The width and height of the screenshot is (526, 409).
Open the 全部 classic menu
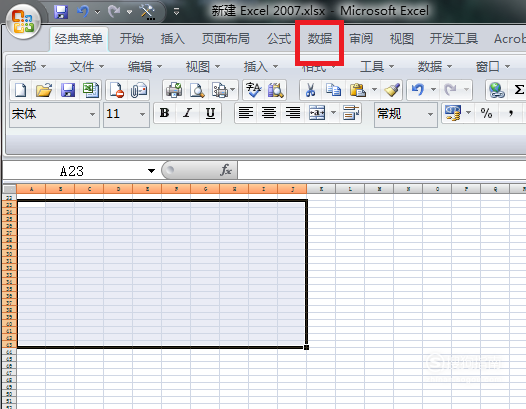pos(29,67)
